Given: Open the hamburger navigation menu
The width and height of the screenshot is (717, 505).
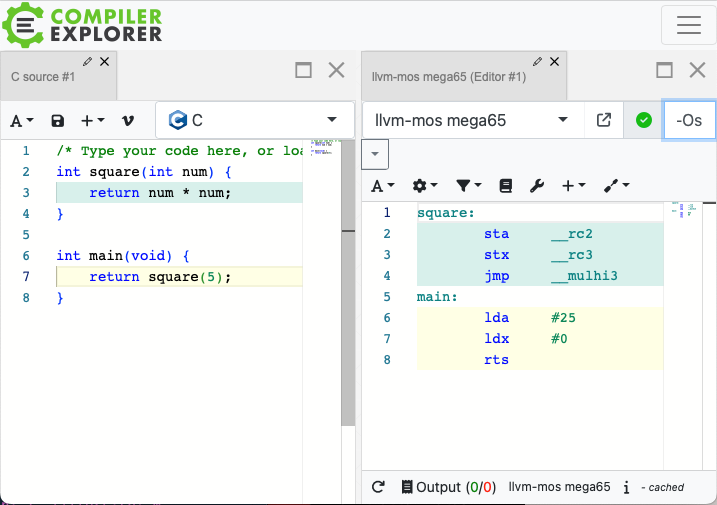Looking at the screenshot, I should pos(689,25).
